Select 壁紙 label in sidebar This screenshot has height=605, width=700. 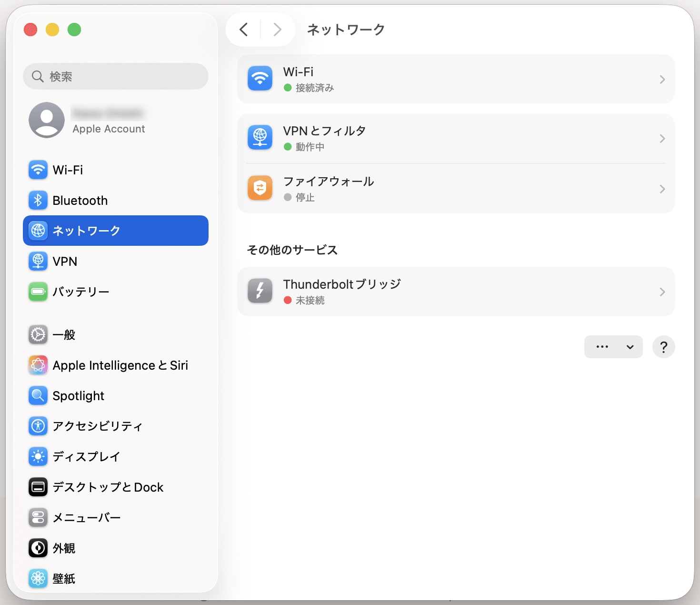pyautogui.click(x=64, y=579)
